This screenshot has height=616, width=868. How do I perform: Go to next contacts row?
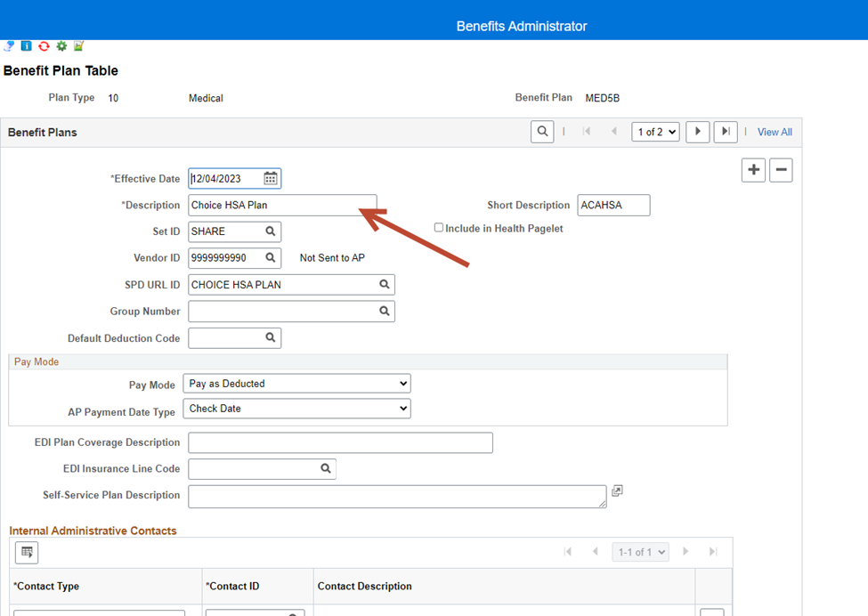685,552
